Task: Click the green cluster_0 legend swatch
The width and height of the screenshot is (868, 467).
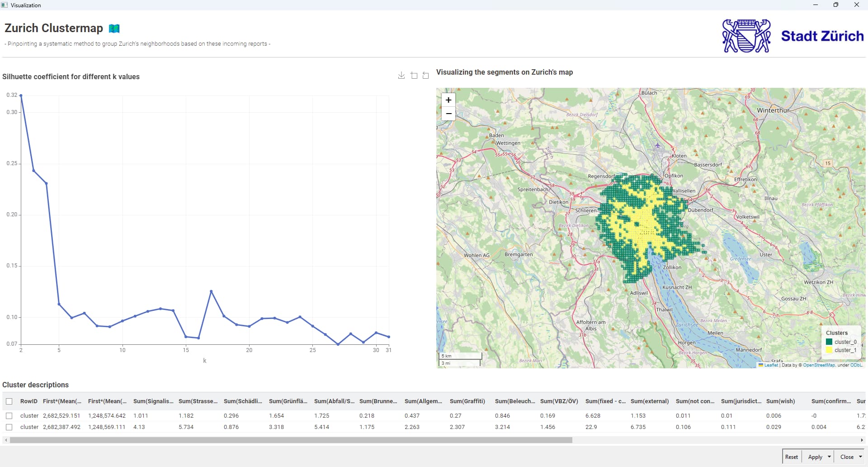Action: point(829,342)
